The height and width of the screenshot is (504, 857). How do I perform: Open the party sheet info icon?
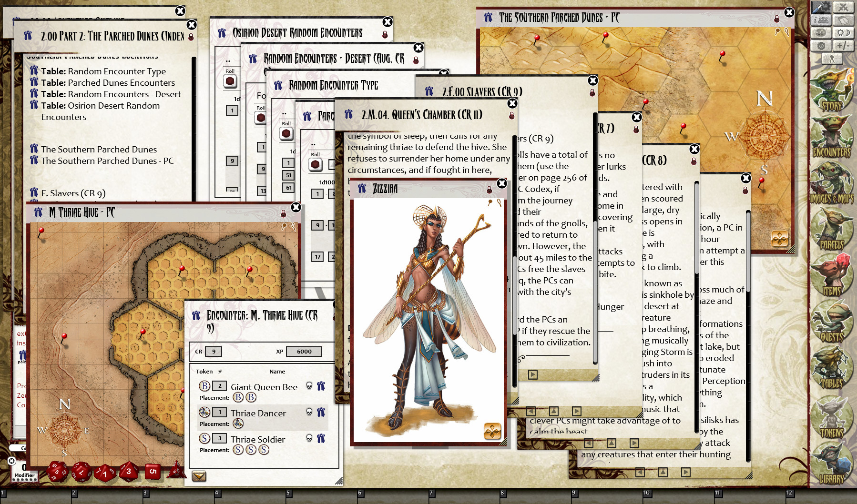tap(822, 20)
